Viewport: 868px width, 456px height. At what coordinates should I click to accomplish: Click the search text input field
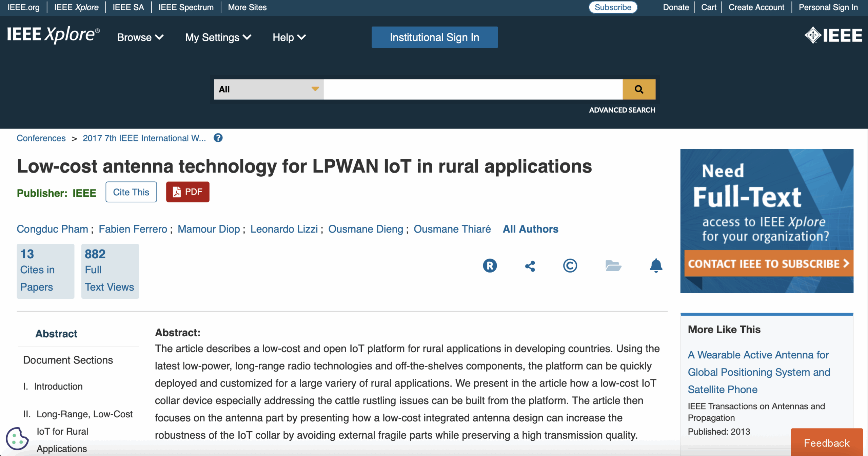pyautogui.click(x=473, y=90)
